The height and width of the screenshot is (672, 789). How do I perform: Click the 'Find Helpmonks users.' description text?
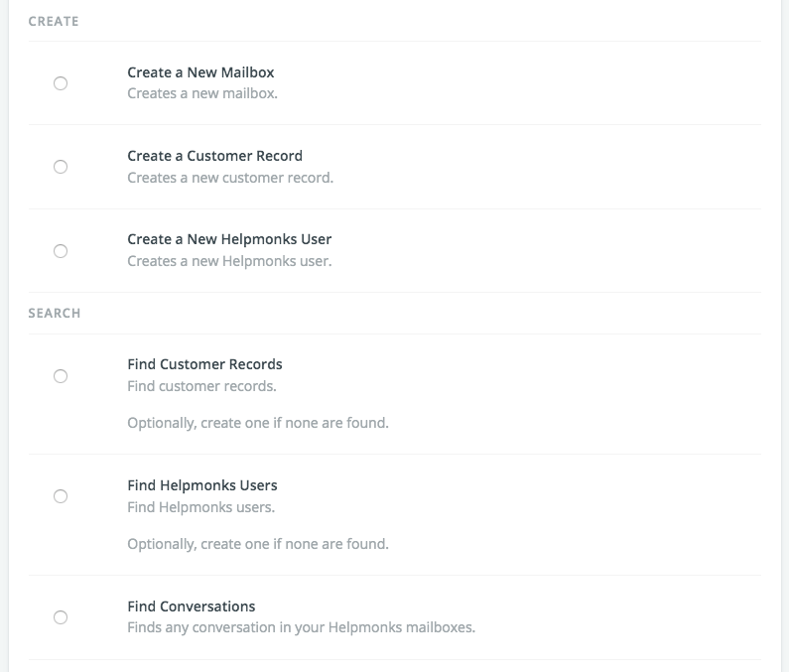pyautogui.click(x=201, y=507)
